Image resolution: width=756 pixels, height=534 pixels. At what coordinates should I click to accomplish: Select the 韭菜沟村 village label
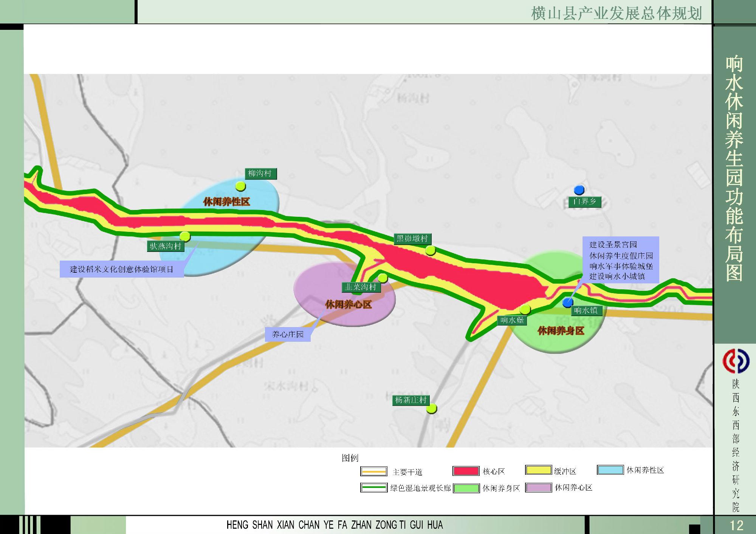361,287
